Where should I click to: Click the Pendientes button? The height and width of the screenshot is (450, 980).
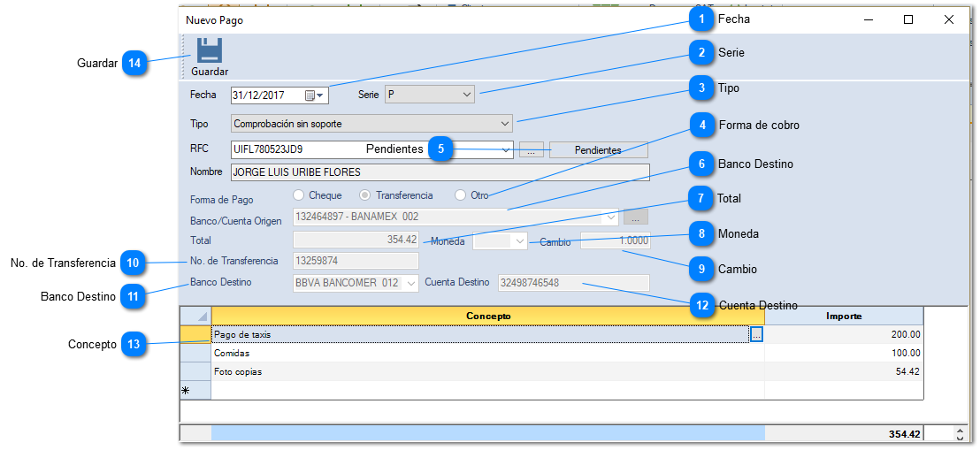coord(598,150)
